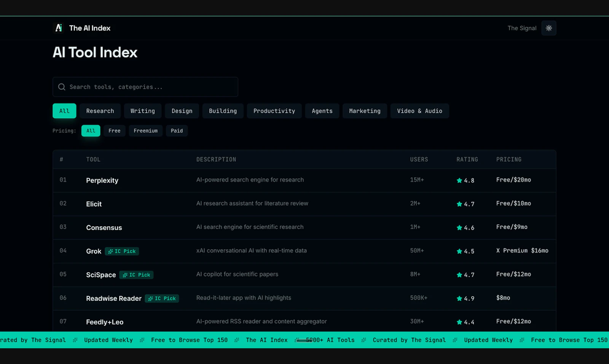Click the # column header
Image resolution: width=609 pixels, height=364 pixels.
pos(61,159)
